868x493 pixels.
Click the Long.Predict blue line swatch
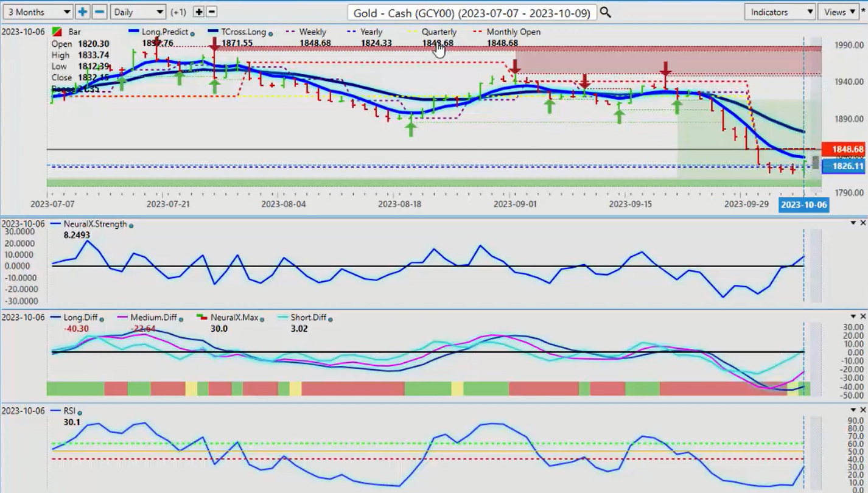tap(134, 32)
